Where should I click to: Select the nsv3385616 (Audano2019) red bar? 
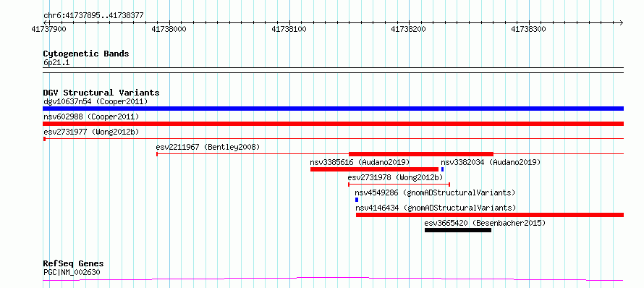[374, 169]
